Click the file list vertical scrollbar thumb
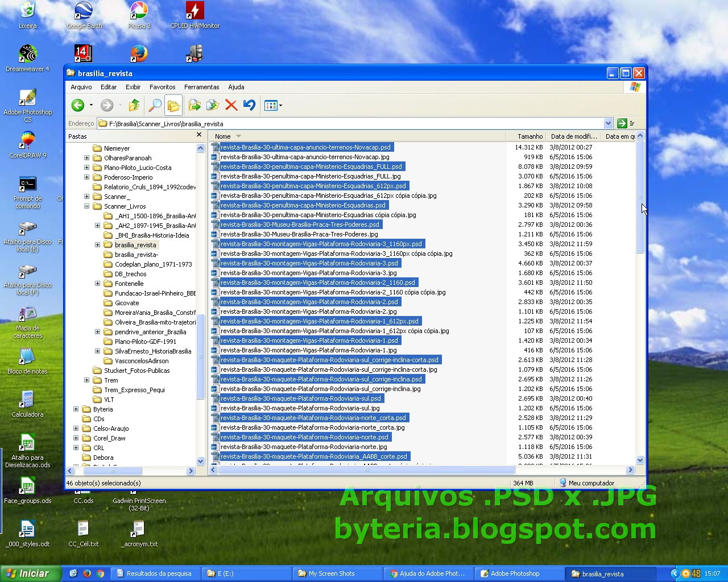Screen dimensions: 728x582 point(640,197)
